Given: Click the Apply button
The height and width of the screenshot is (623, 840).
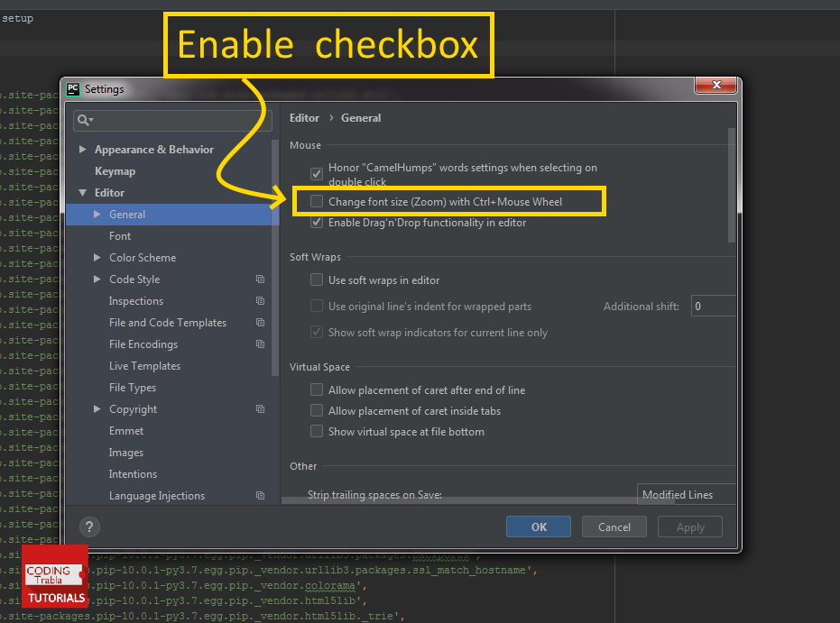Looking at the screenshot, I should pyautogui.click(x=689, y=527).
